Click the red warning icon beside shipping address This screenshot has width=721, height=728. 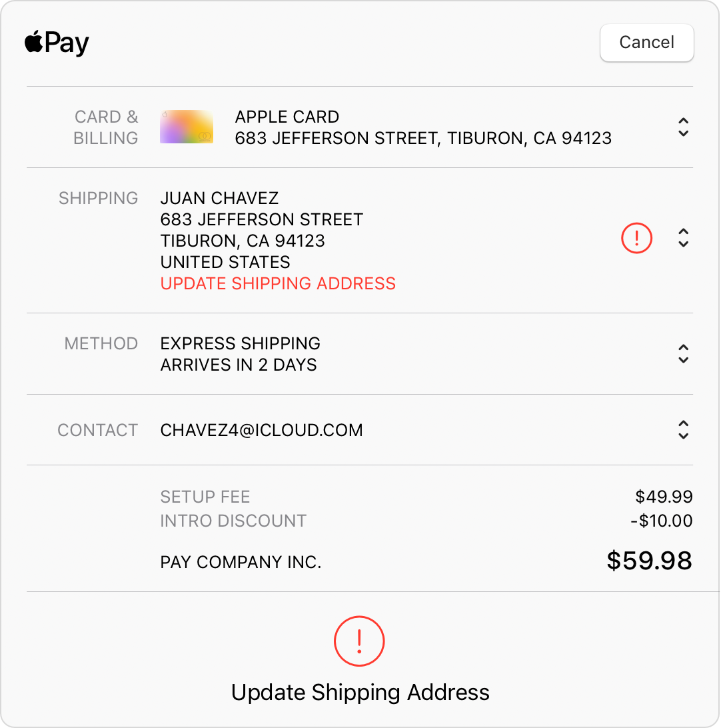(x=636, y=238)
